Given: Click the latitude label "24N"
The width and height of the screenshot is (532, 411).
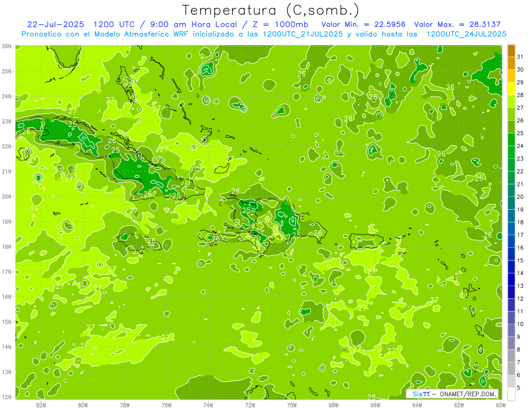Looking at the screenshot, I should click(x=7, y=96).
